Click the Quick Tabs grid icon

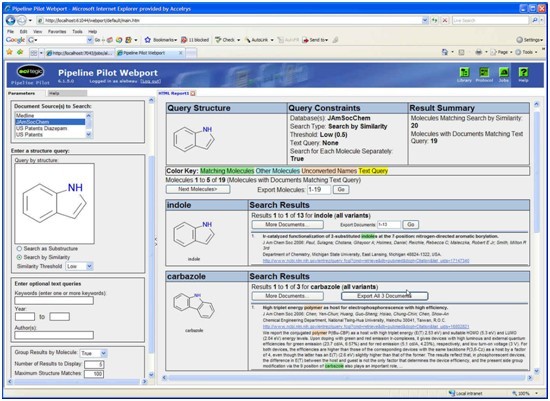click(34, 53)
